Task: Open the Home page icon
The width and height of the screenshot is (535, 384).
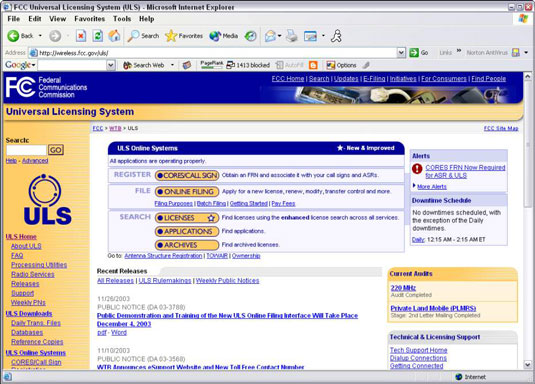Action: click(x=114, y=36)
